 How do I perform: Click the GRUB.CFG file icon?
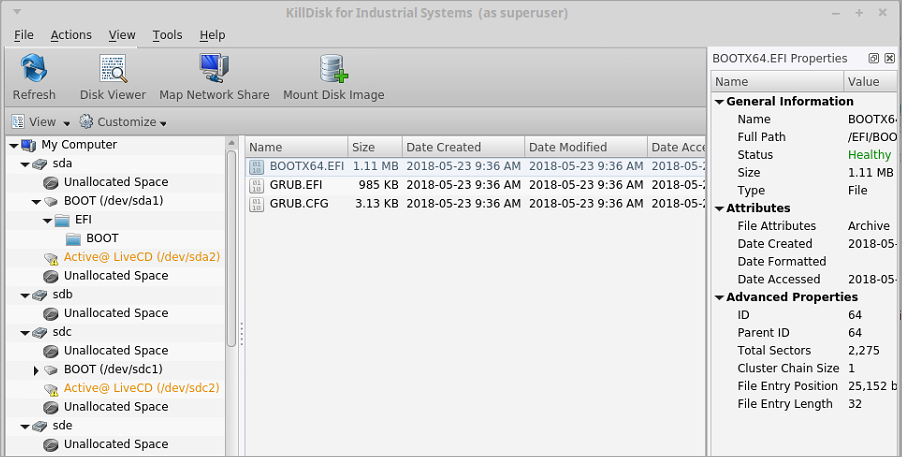(257, 204)
